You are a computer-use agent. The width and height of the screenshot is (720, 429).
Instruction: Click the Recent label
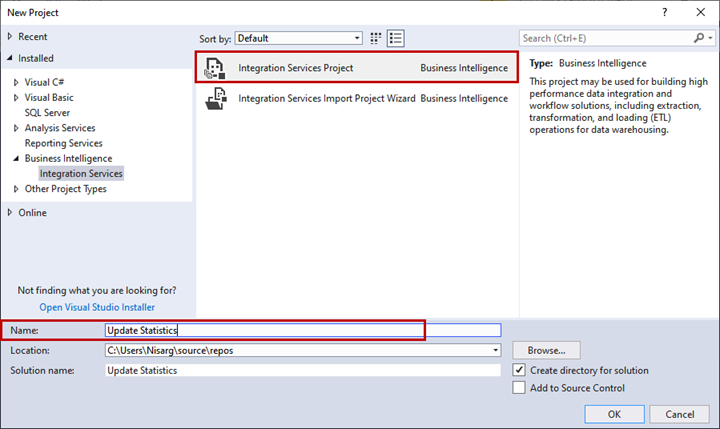tap(33, 36)
